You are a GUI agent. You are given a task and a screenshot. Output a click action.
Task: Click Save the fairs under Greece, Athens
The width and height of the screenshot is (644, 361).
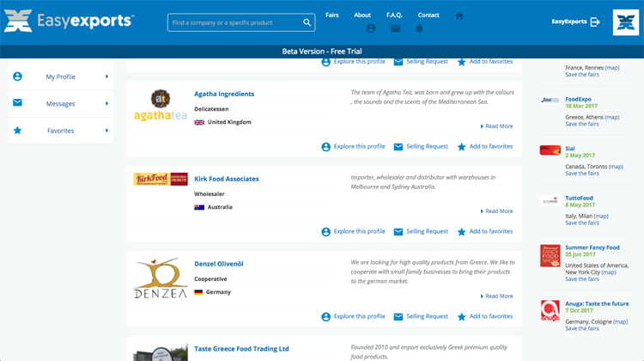click(582, 124)
